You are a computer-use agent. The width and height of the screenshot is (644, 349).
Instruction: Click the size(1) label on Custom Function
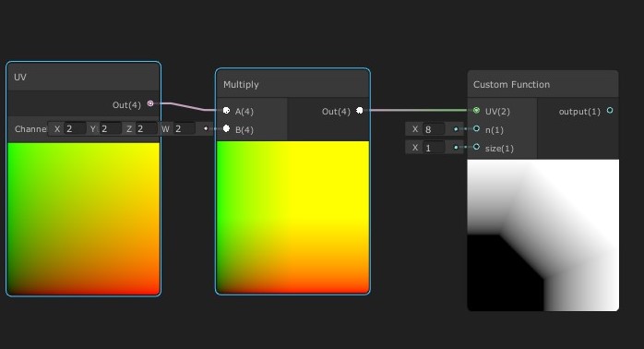click(x=499, y=149)
